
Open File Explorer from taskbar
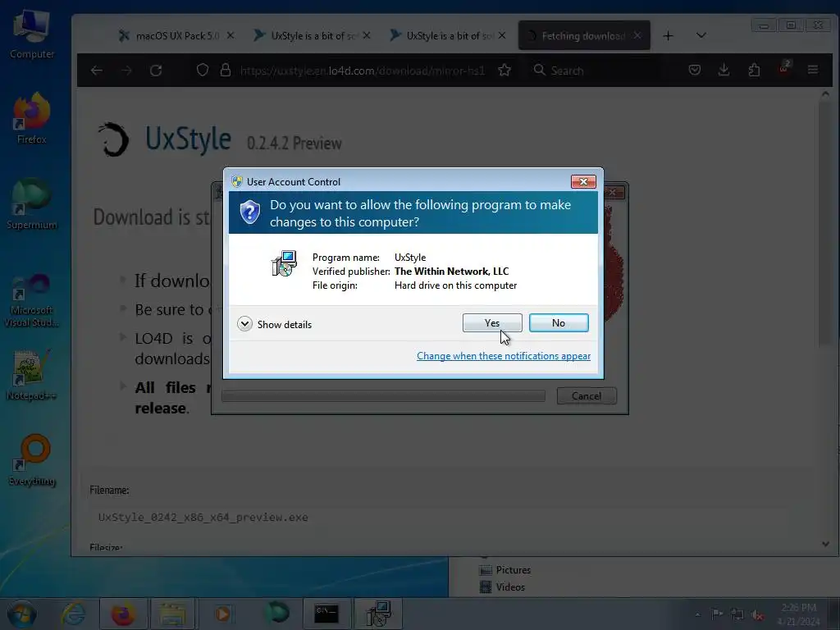click(172, 614)
